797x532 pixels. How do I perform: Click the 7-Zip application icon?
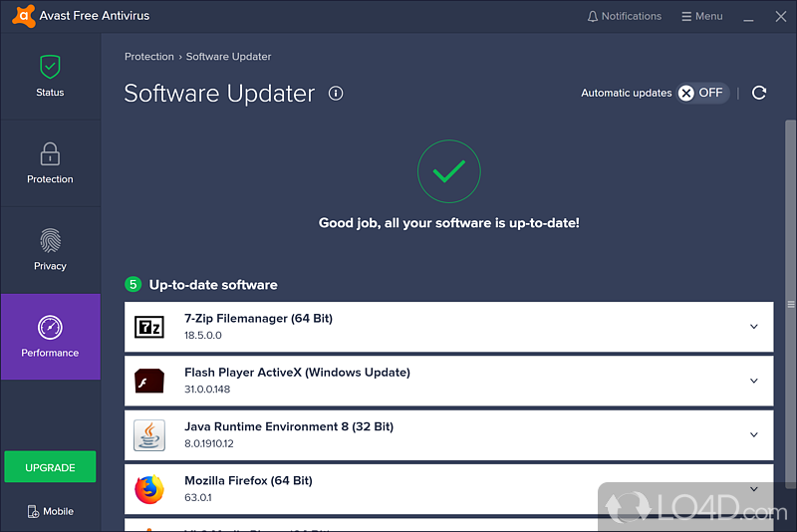tap(149, 327)
